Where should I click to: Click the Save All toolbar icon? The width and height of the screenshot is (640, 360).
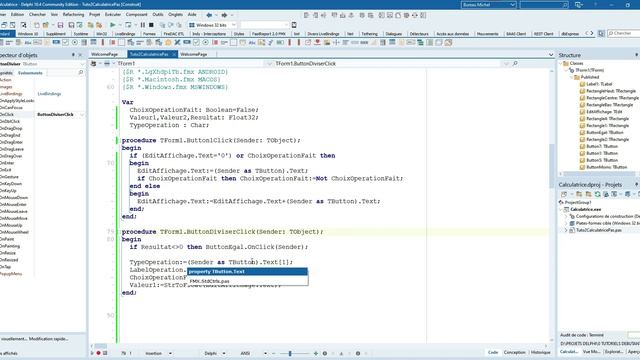71,25
